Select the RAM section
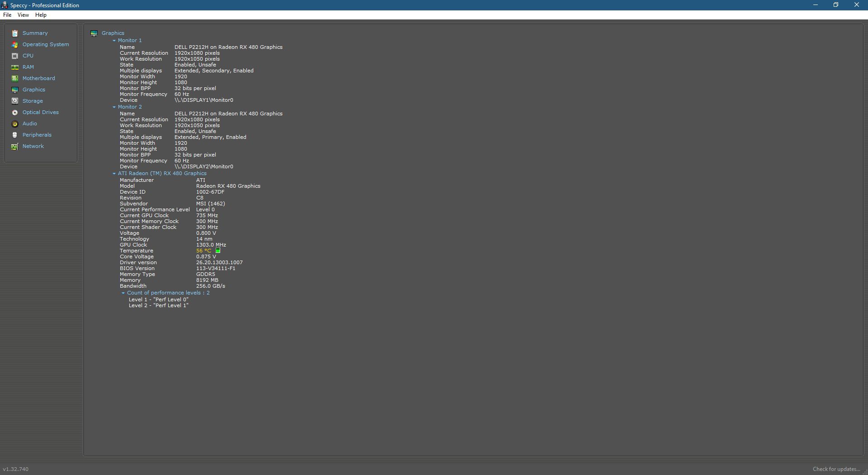The width and height of the screenshot is (868, 475). pyautogui.click(x=28, y=67)
